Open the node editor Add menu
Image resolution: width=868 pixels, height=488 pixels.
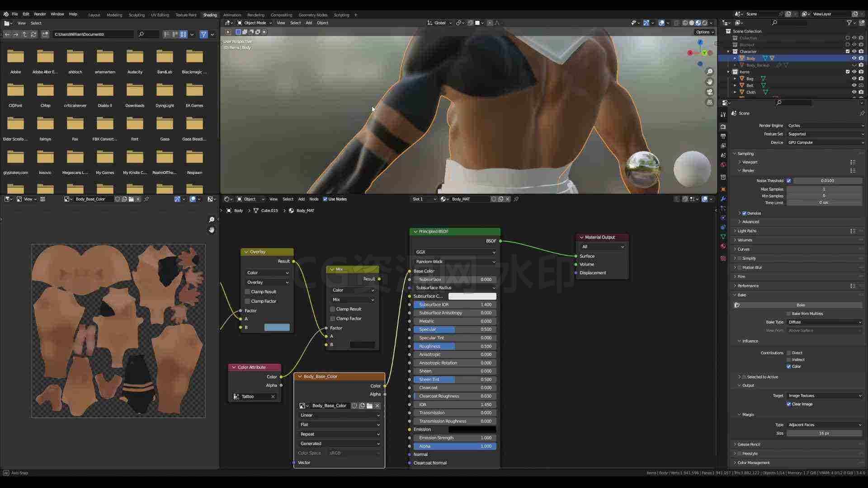(x=301, y=199)
